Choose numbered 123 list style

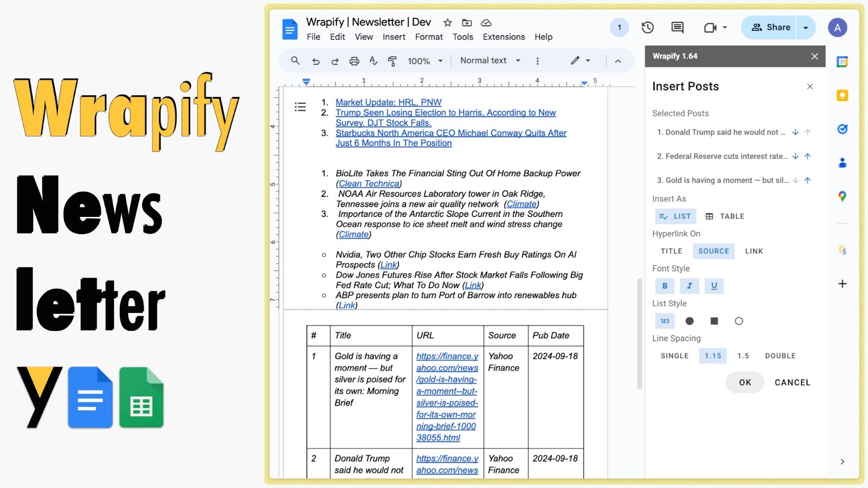click(x=665, y=321)
